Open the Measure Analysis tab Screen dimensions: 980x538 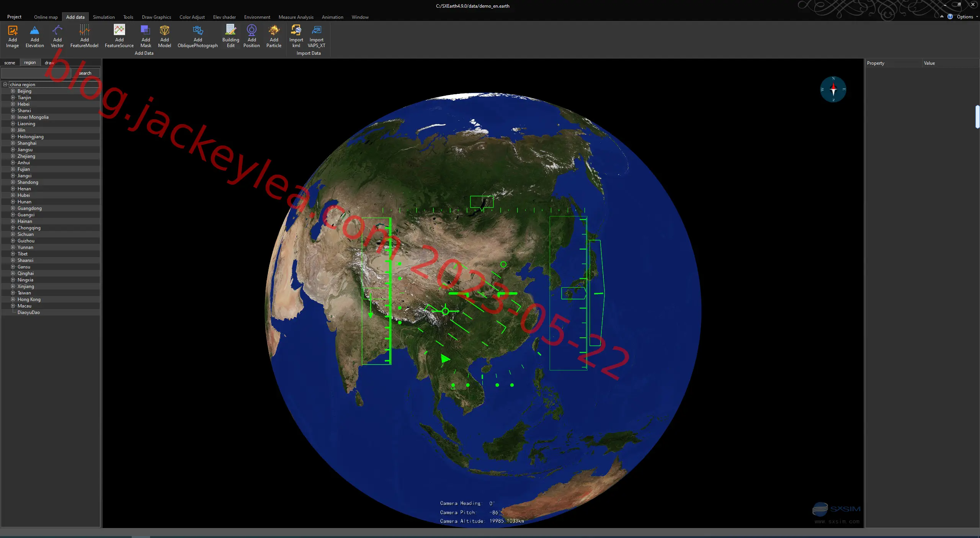tap(296, 17)
